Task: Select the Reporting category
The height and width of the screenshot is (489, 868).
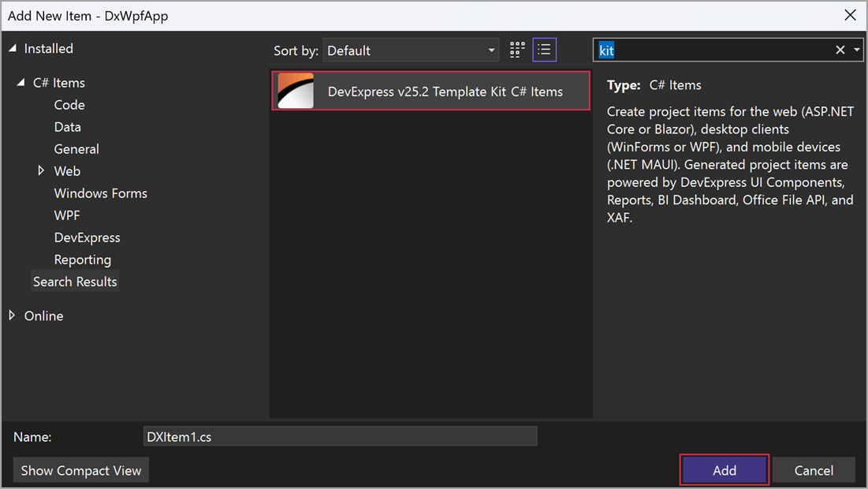Action: [83, 259]
